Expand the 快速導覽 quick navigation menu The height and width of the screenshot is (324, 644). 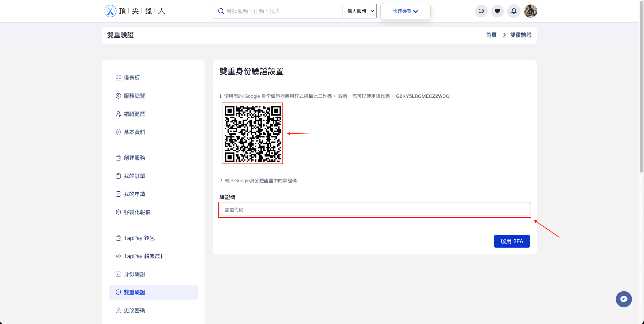point(405,11)
